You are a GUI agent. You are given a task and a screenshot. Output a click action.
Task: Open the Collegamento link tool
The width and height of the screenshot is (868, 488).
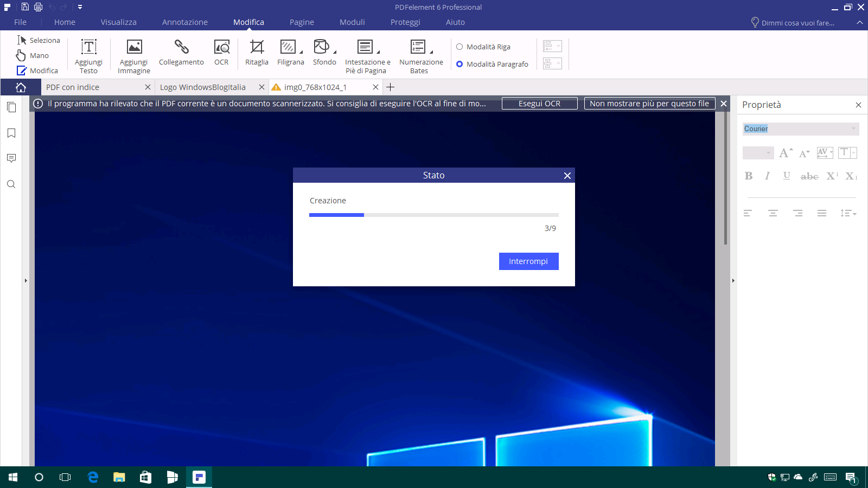[181, 53]
